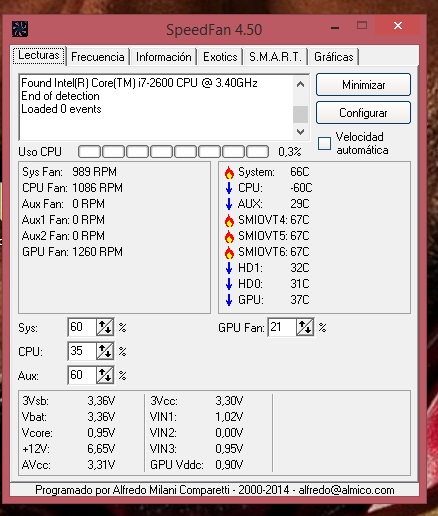The height and width of the screenshot is (516, 438).
Task: Click the Vbat 3,36V voltage reading
Action: pos(68,417)
